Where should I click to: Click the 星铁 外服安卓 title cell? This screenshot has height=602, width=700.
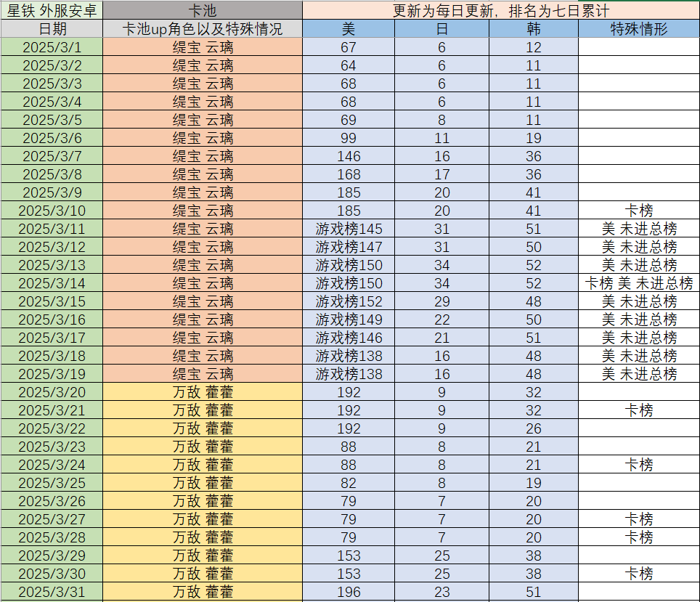point(52,10)
